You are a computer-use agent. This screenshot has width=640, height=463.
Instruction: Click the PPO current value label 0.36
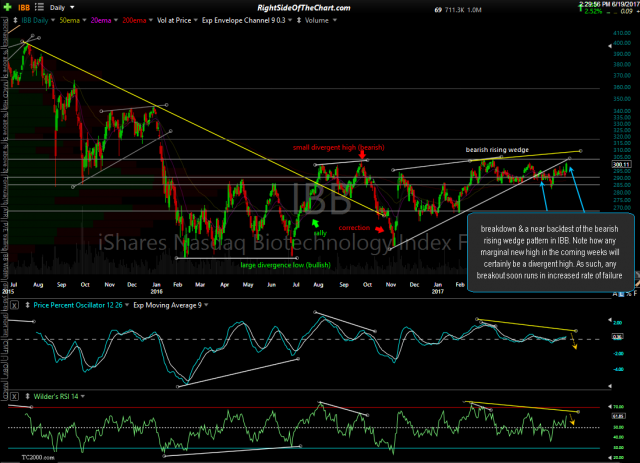tap(618, 337)
